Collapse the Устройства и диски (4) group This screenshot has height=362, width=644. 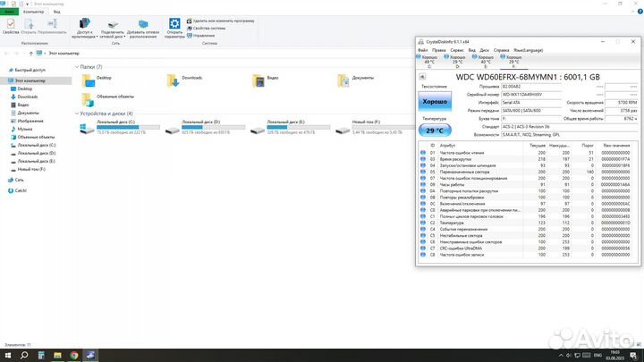pos(77,114)
